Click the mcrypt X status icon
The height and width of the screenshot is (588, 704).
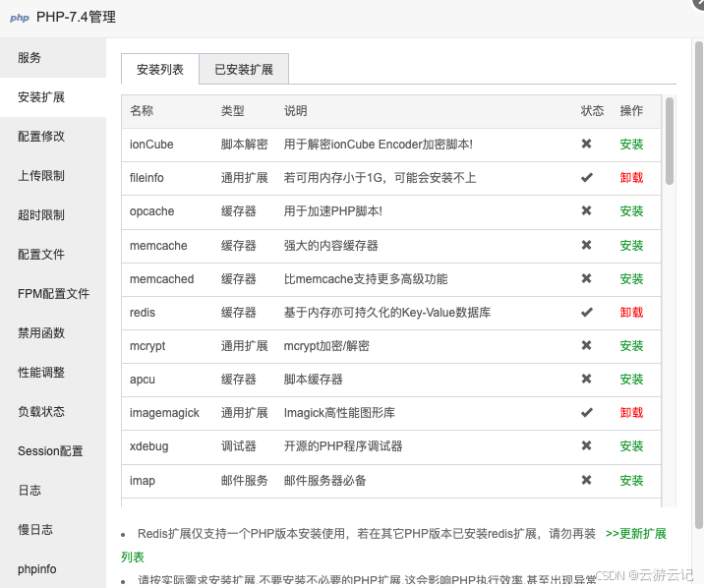(586, 345)
